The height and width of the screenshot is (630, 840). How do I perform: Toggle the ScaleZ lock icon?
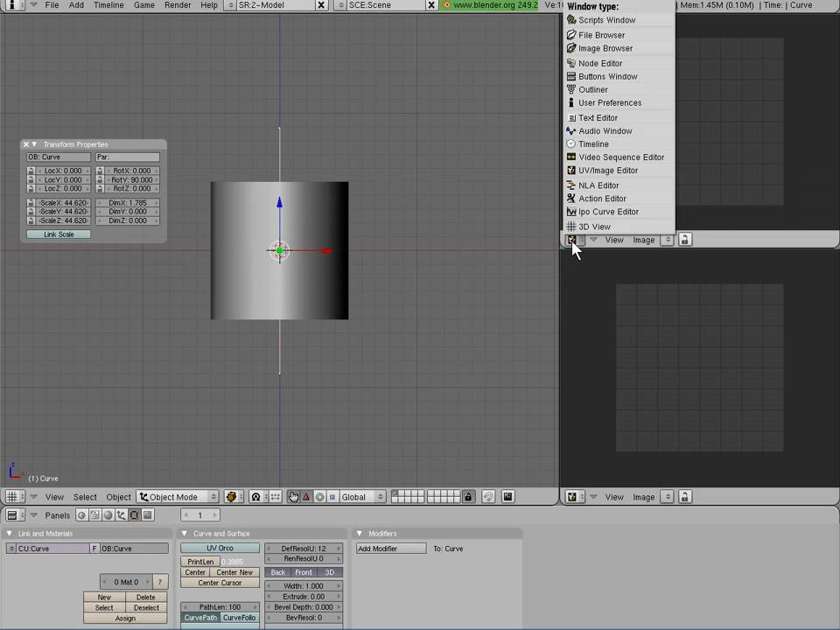pyautogui.click(x=31, y=220)
